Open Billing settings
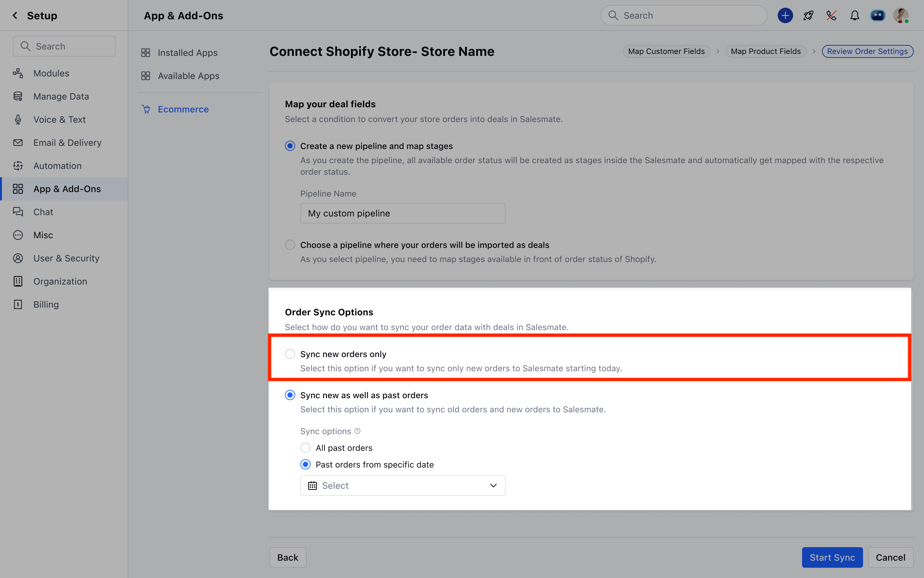 point(46,304)
